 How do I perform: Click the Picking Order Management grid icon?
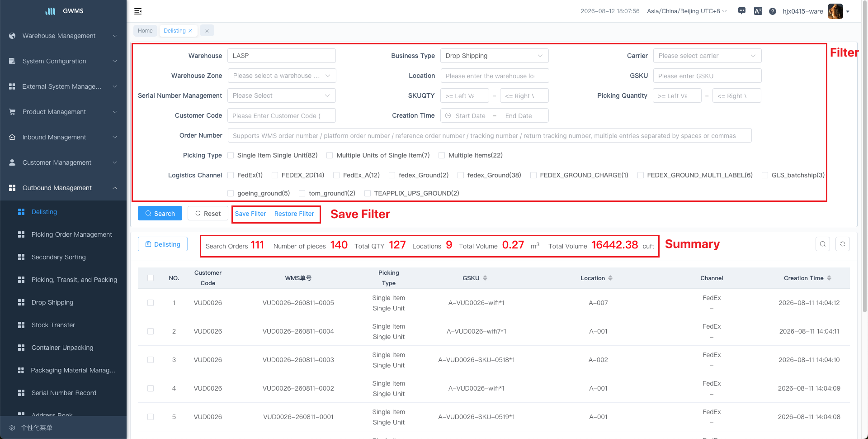point(21,234)
